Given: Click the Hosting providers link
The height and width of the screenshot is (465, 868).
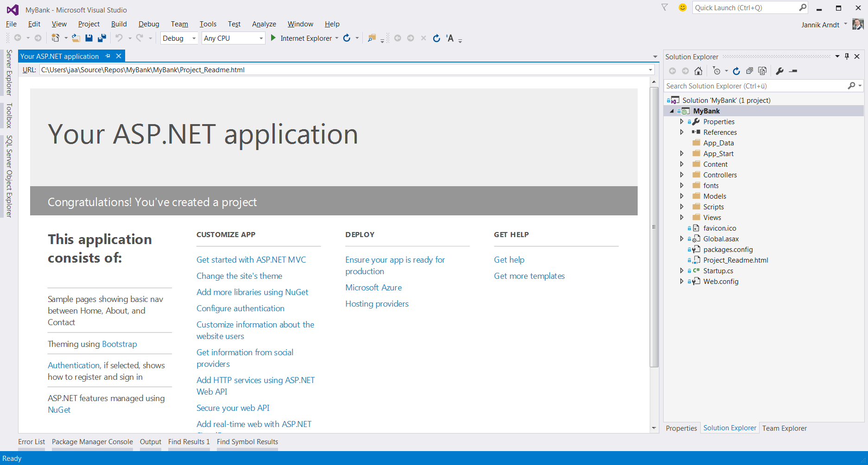Looking at the screenshot, I should tap(377, 304).
